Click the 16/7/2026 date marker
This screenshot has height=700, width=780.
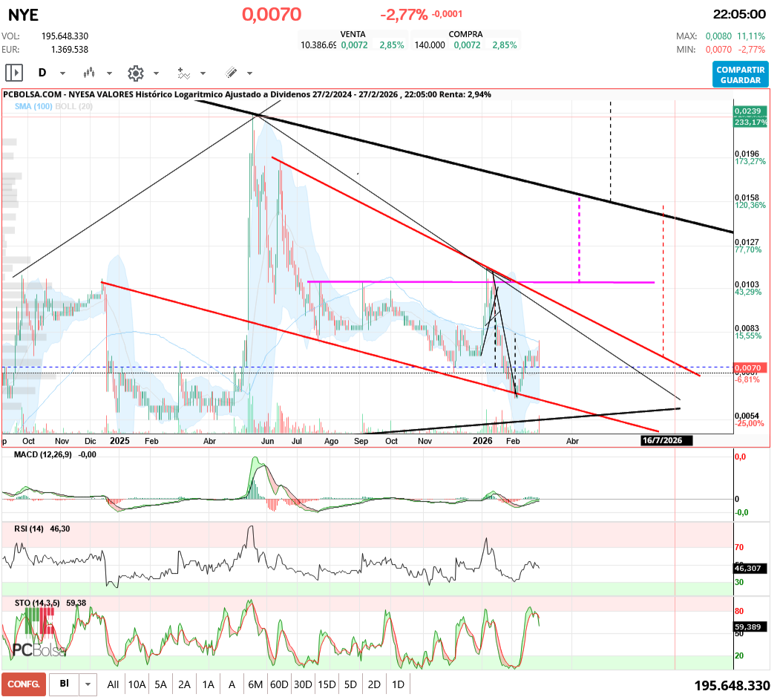[x=666, y=440]
